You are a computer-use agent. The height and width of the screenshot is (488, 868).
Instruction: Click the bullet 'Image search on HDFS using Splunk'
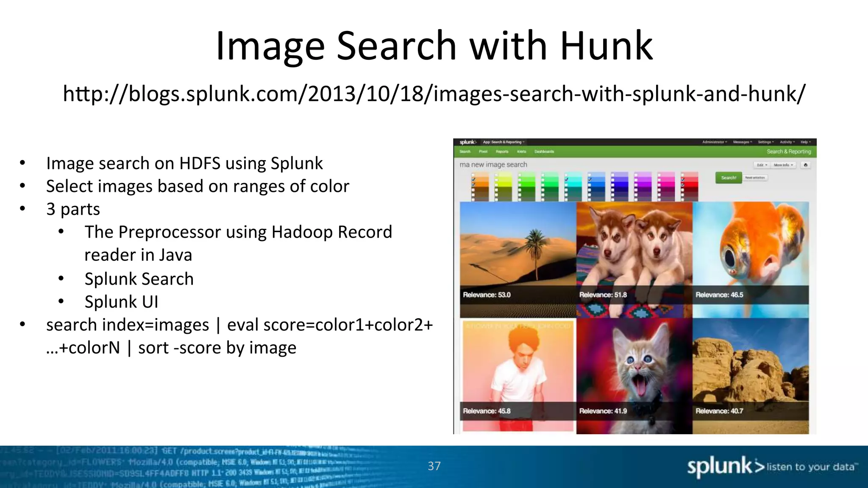click(184, 164)
